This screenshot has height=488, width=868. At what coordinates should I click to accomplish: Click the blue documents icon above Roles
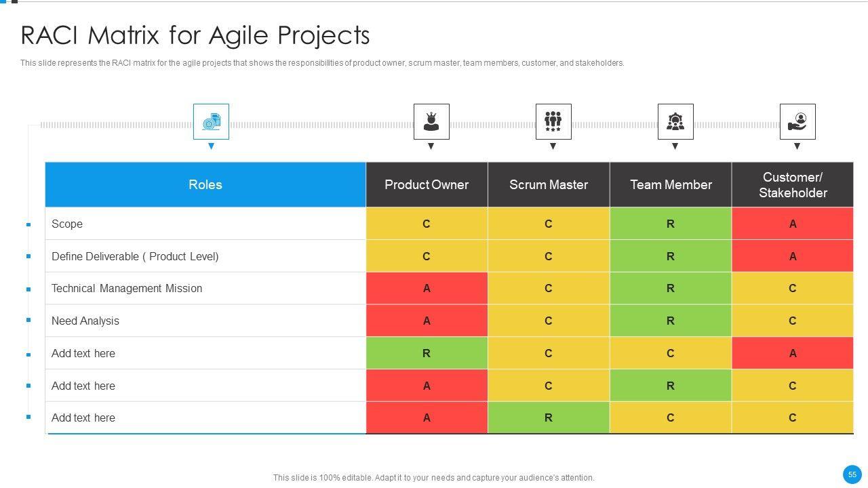pos(211,122)
